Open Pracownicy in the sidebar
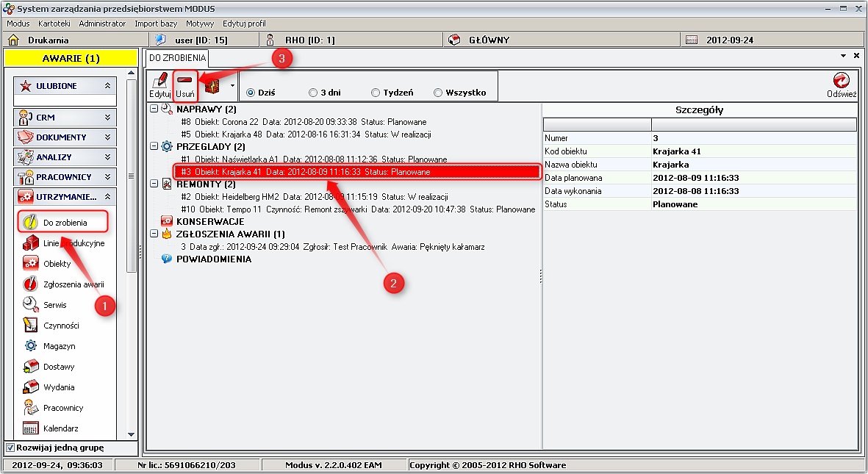 pyautogui.click(x=53, y=408)
